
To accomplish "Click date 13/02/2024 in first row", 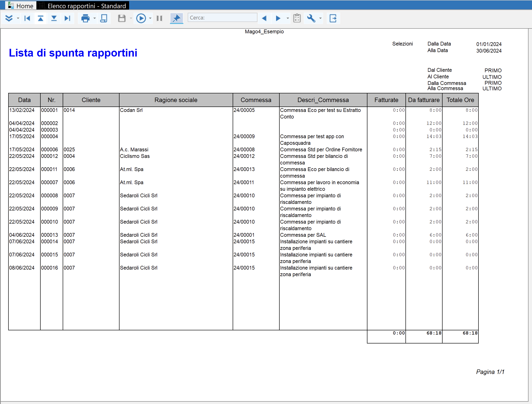I will (22, 110).
